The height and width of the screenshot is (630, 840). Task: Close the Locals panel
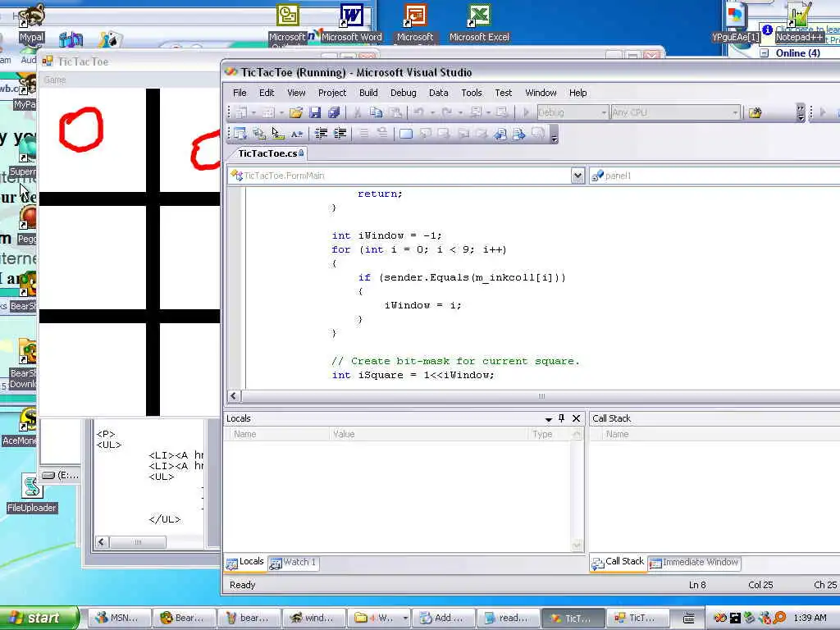[x=577, y=418]
